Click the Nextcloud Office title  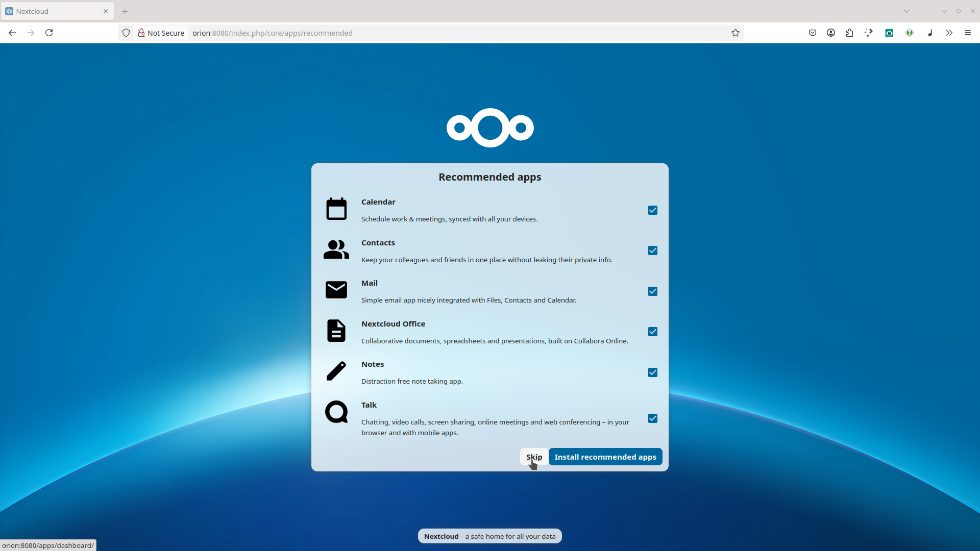pyautogui.click(x=393, y=324)
